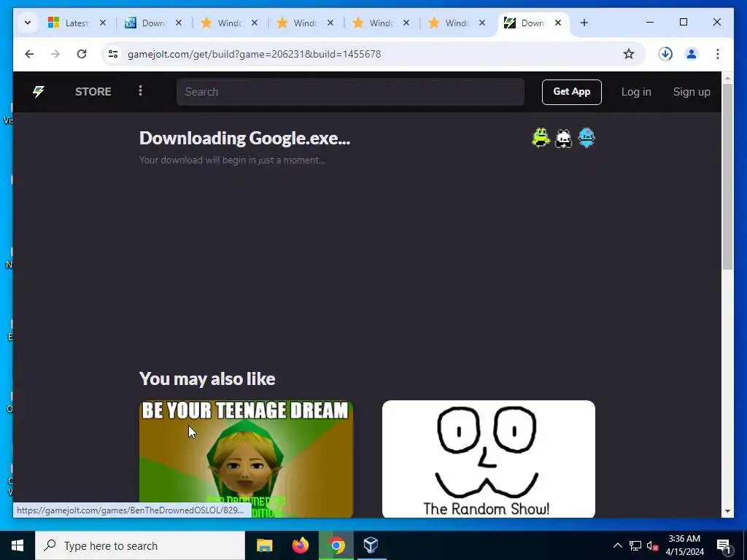Click the scrollbar down arrow

tap(727, 511)
